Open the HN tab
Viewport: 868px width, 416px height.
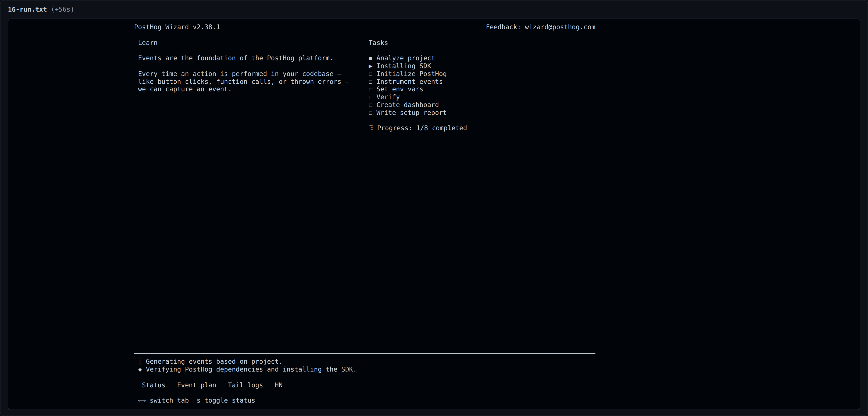pos(279,385)
